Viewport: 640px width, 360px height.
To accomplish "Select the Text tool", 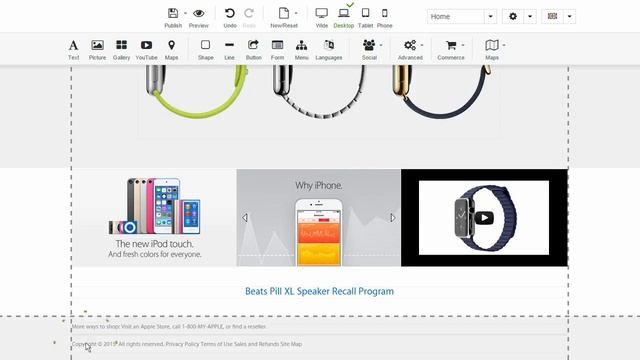I will click(x=73, y=49).
